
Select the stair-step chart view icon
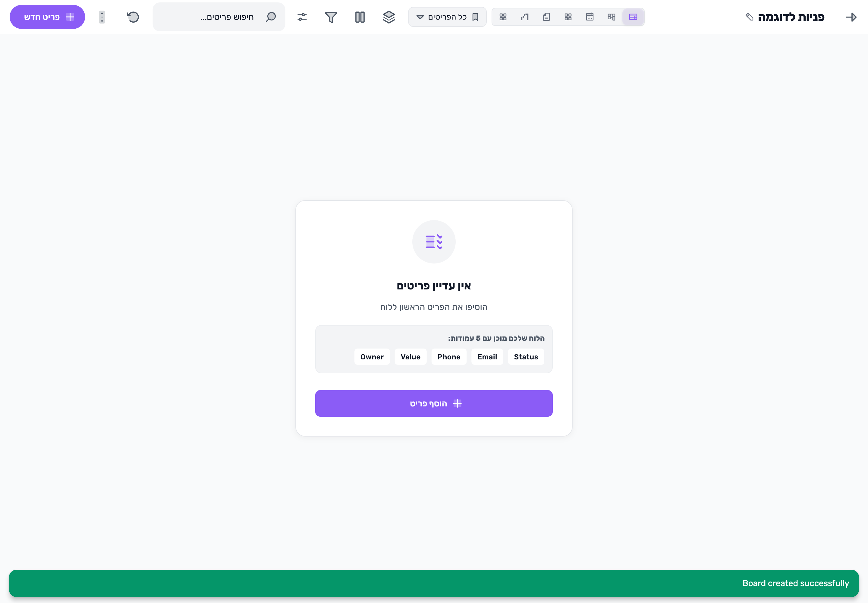525,17
